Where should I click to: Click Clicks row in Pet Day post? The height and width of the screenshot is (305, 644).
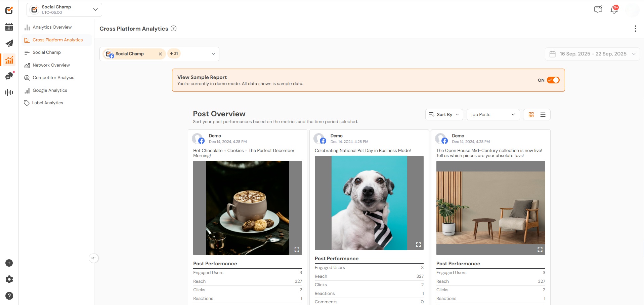369,285
